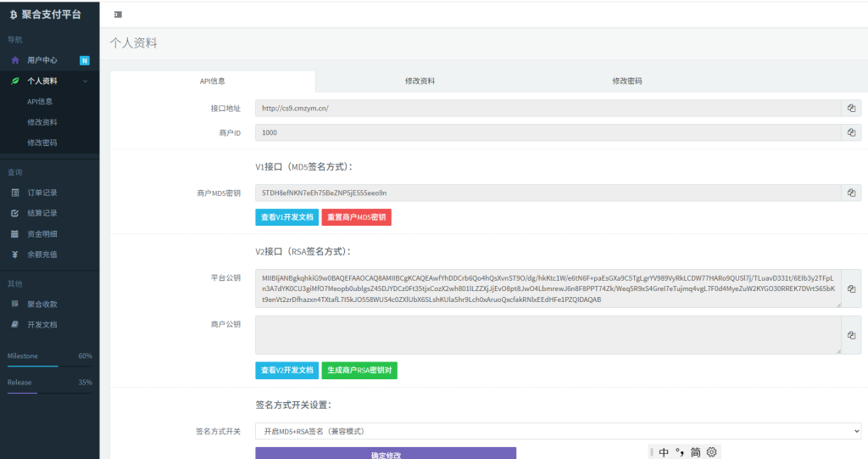Click inside the 商户公钥 text area
Image resolution: width=868 pixels, height=459 pixels.
click(547, 335)
